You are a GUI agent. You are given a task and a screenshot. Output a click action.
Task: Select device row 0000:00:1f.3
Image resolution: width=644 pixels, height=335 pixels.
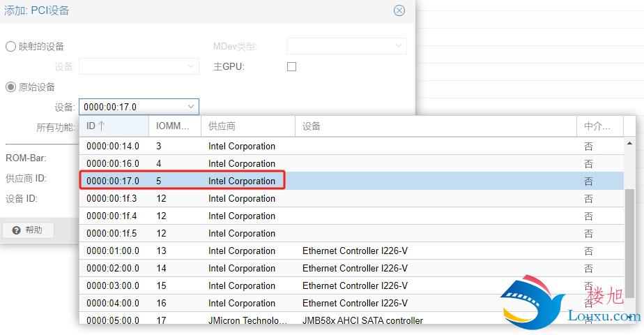(351, 198)
